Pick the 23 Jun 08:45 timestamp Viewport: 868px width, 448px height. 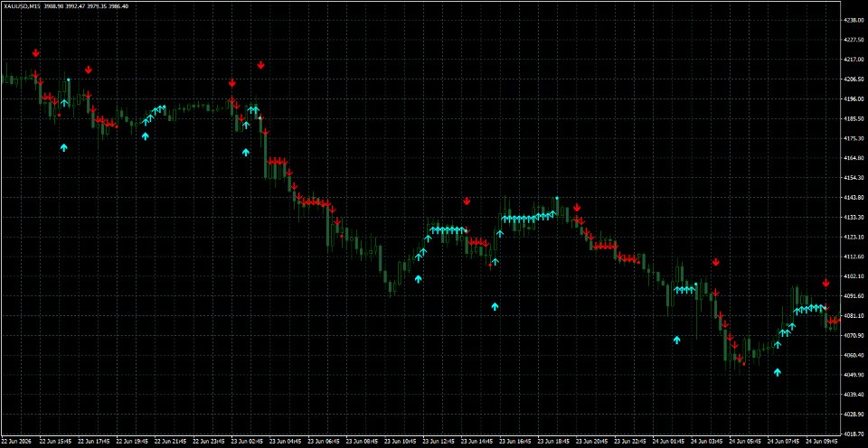(362, 442)
